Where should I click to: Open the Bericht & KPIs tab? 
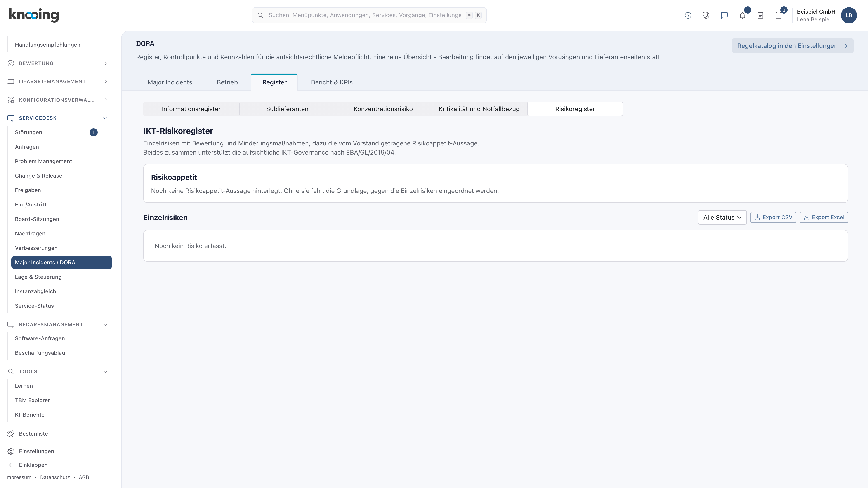pos(332,82)
